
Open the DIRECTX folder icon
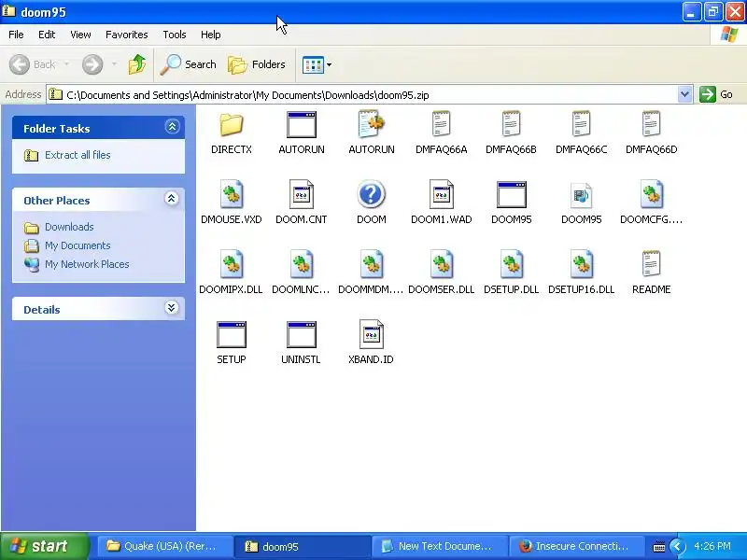tap(232, 125)
